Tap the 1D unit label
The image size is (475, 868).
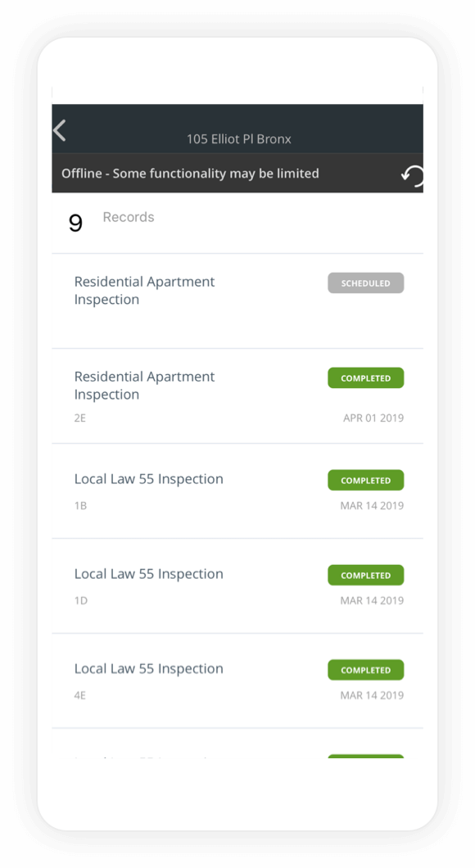[81, 600]
